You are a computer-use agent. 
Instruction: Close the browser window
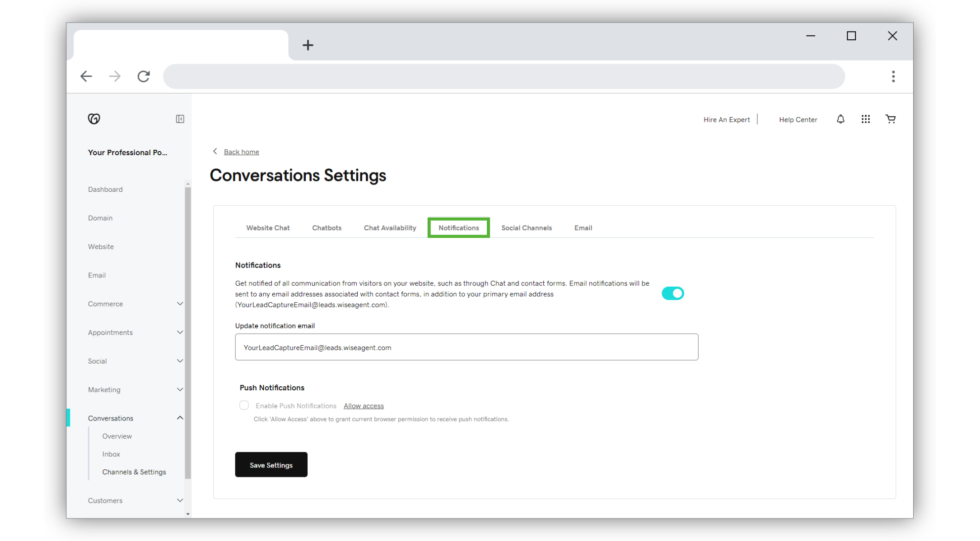pos(892,36)
